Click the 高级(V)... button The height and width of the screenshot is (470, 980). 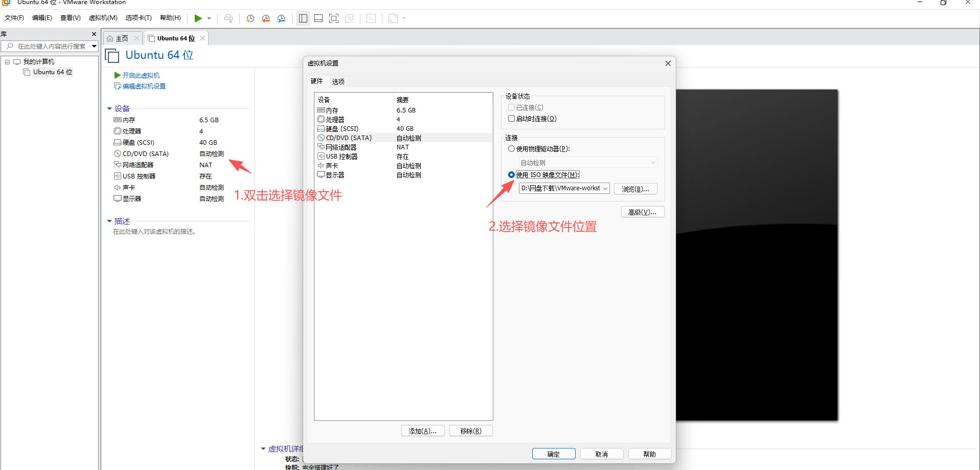pyautogui.click(x=643, y=212)
